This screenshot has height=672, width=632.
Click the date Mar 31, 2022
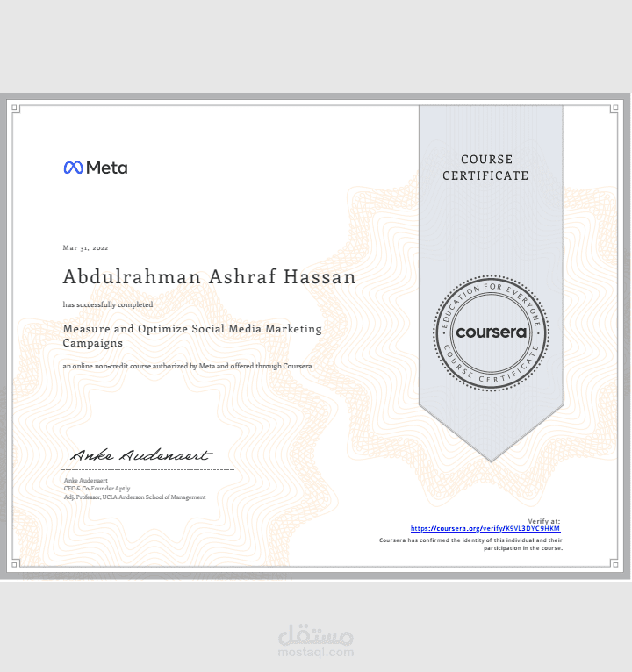click(85, 247)
